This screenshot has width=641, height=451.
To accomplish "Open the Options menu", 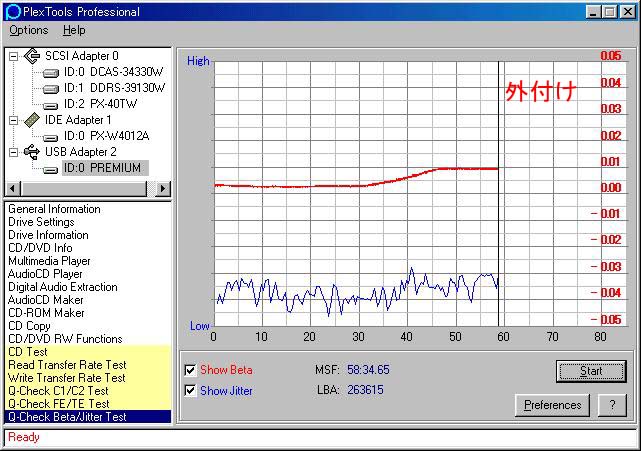I will (29, 30).
